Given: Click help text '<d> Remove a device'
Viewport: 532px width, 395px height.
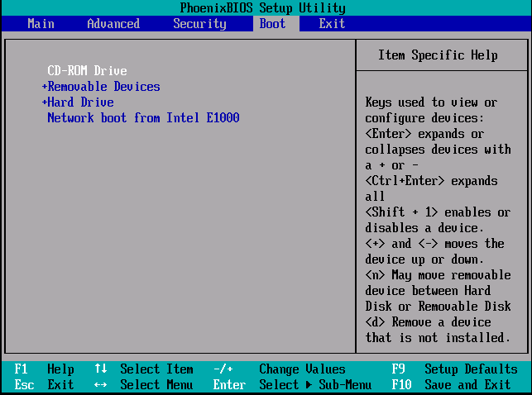Looking at the screenshot, I should [x=428, y=321].
